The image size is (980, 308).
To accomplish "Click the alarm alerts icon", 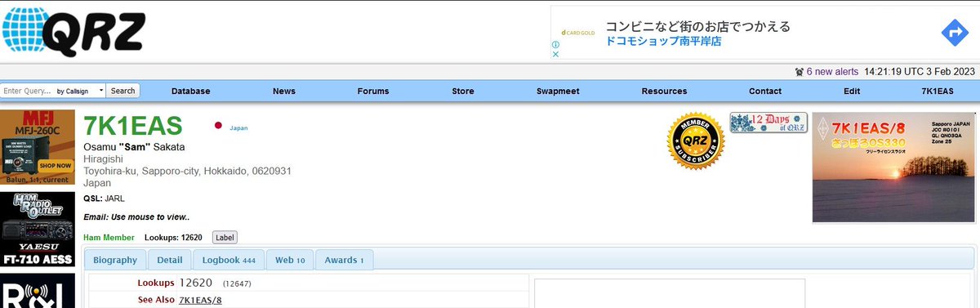I will click(x=799, y=72).
